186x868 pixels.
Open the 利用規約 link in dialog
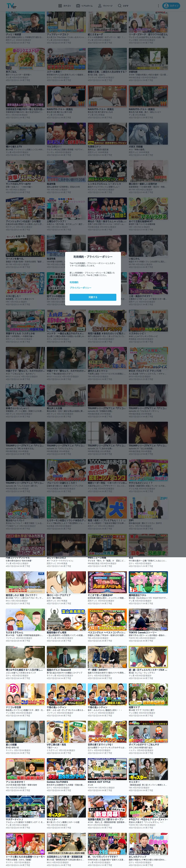coord(74,282)
